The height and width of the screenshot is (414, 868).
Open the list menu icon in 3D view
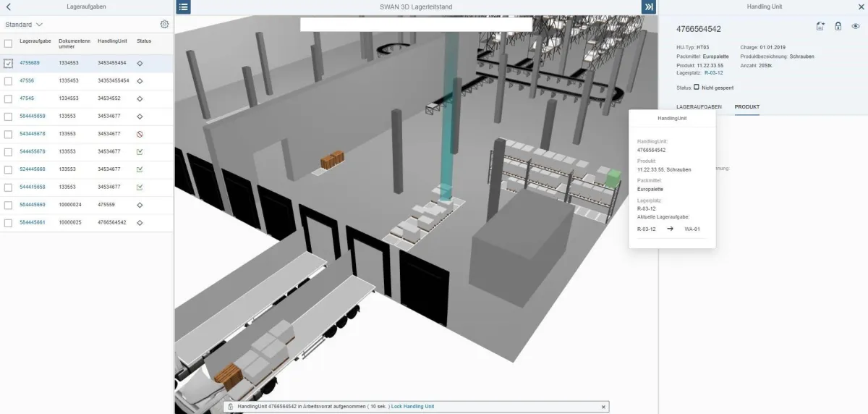(184, 7)
